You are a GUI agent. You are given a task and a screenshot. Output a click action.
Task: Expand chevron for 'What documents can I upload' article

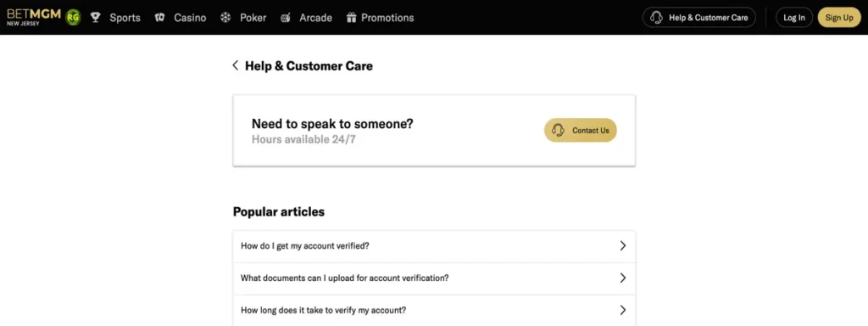point(623,278)
